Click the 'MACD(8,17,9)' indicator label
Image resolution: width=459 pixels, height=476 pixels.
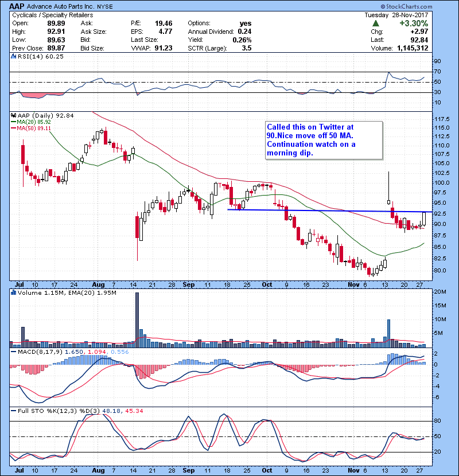40,352
